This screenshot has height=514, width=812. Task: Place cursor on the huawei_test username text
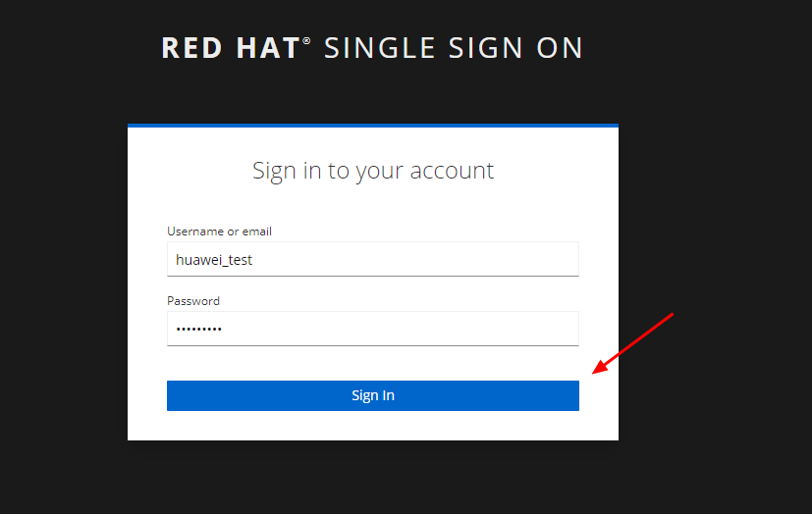215,260
